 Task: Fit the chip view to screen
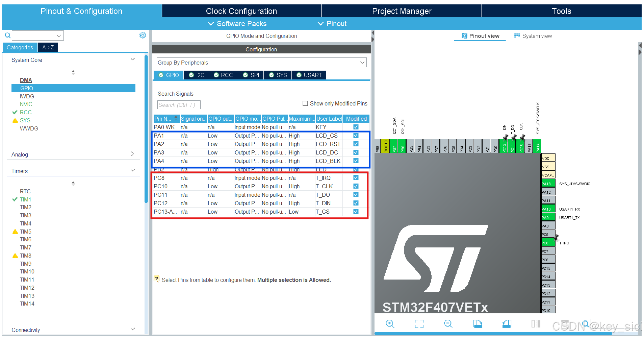tap(419, 324)
